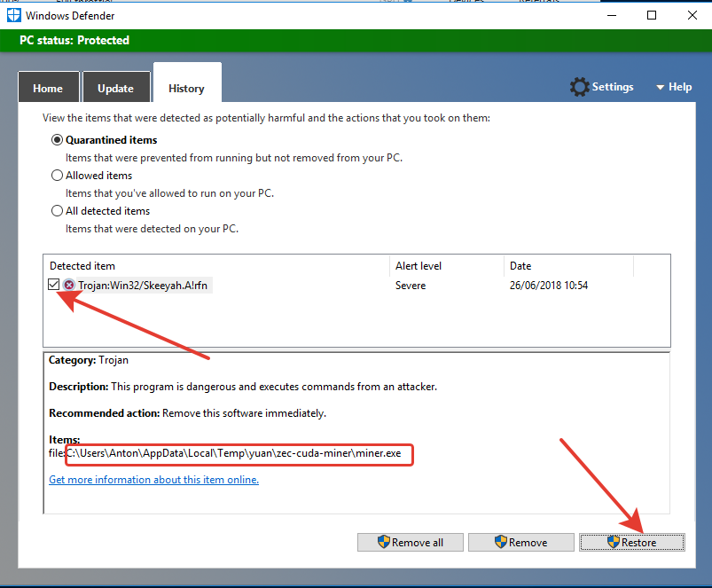
Task: Click the 26/06/2018 10:54 date cell
Action: pos(549,286)
